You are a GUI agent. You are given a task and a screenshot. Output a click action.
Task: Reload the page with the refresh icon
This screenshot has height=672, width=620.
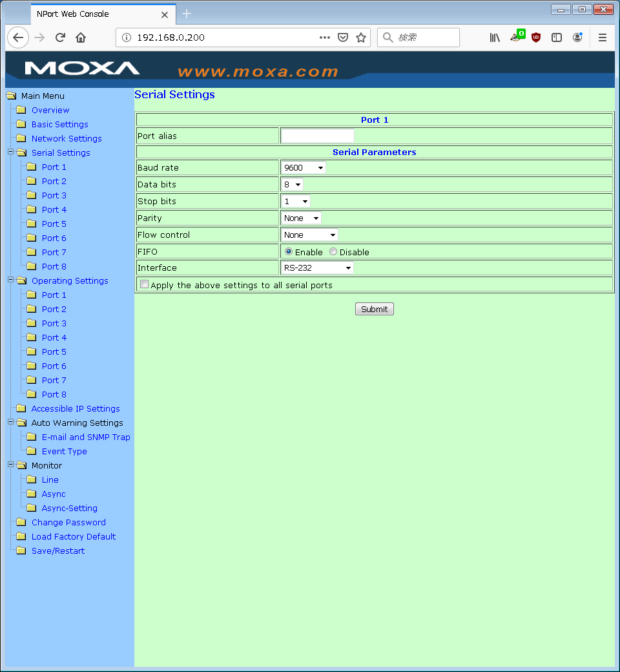pyautogui.click(x=60, y=37)
